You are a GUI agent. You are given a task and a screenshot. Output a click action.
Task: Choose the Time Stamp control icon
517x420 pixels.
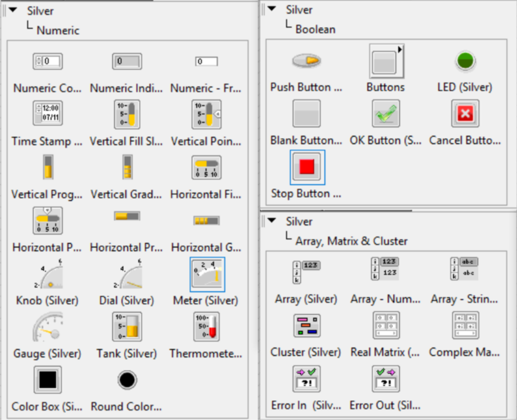pyautogui.click(x=47, y=114)
